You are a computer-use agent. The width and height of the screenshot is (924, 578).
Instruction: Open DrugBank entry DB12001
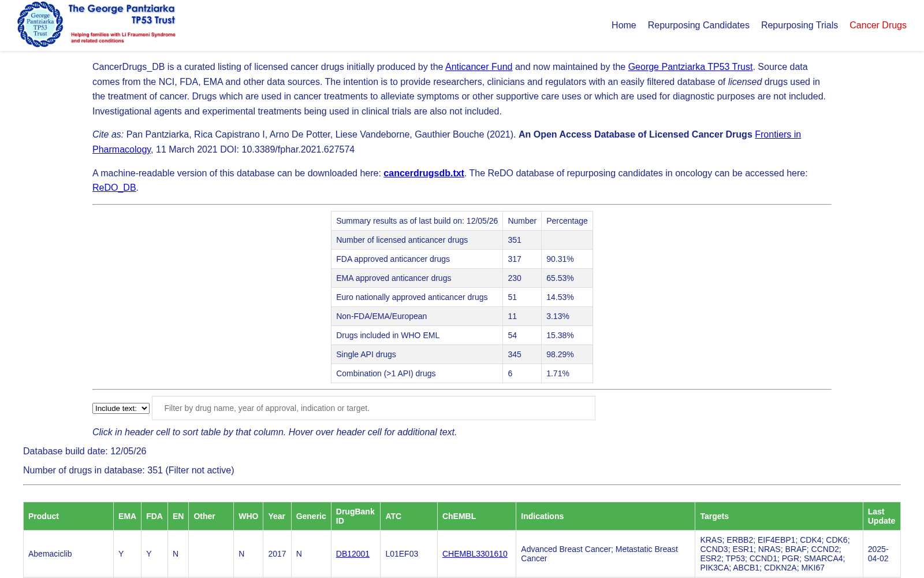(353, 554)
